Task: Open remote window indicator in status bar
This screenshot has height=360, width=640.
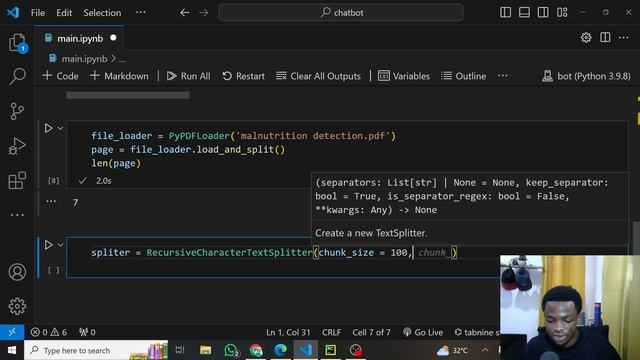Action: tap(12, 332)
